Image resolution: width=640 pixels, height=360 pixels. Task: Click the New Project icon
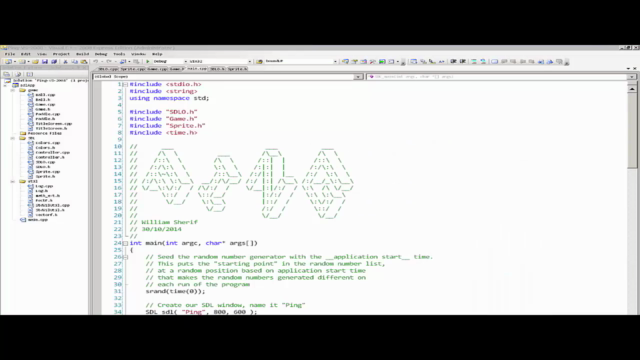point(8,62)
